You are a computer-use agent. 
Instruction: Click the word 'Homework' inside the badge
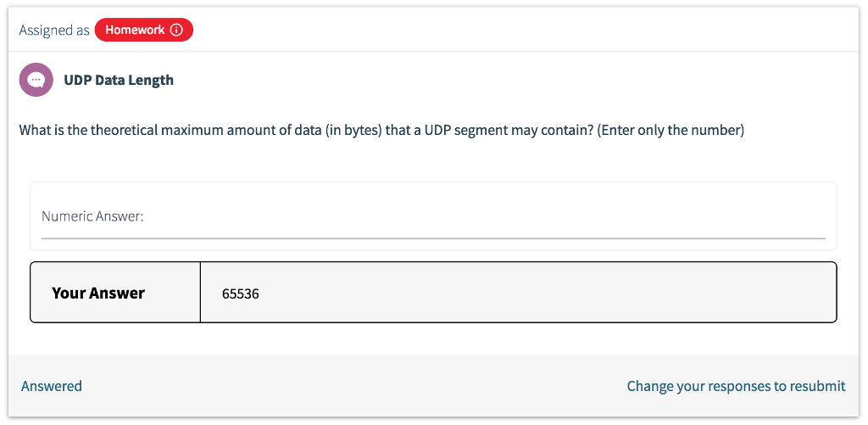point(135,30)
